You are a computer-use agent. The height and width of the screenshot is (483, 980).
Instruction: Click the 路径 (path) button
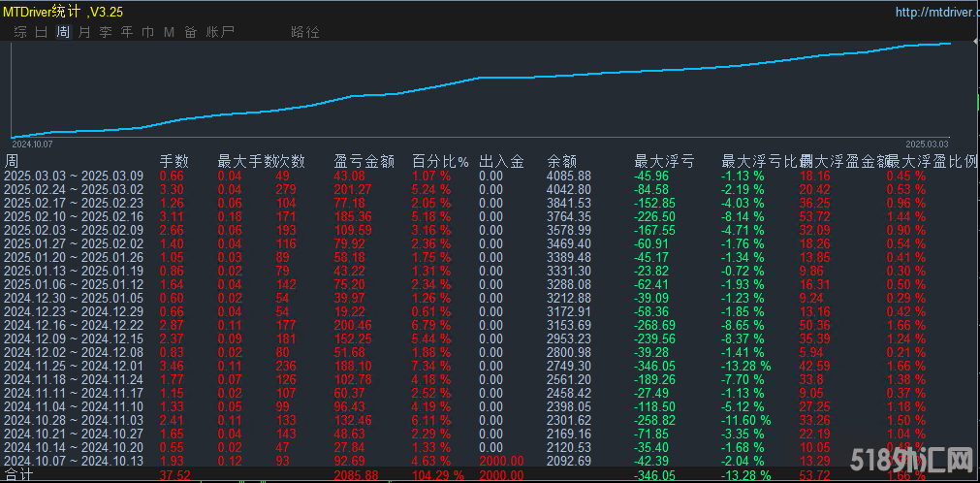[x=305, y=32]
